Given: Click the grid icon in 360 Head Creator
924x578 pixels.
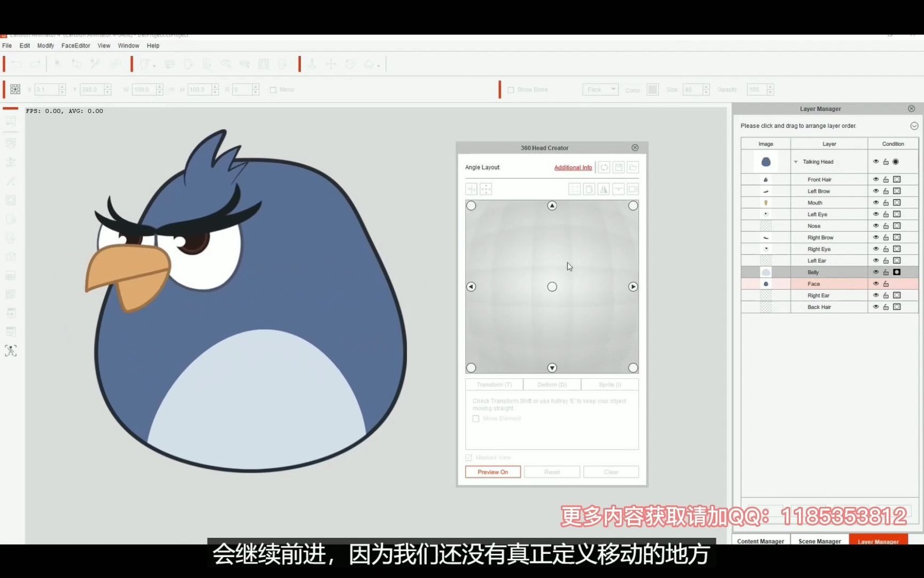Looking at the screenshot, I should [x=575, y=189].
